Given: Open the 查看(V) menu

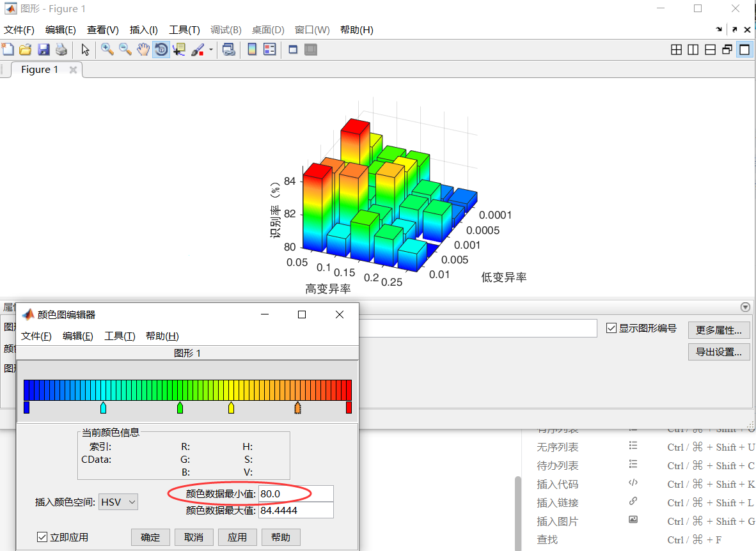Looking at the screenshot, I should click(103, 30).
